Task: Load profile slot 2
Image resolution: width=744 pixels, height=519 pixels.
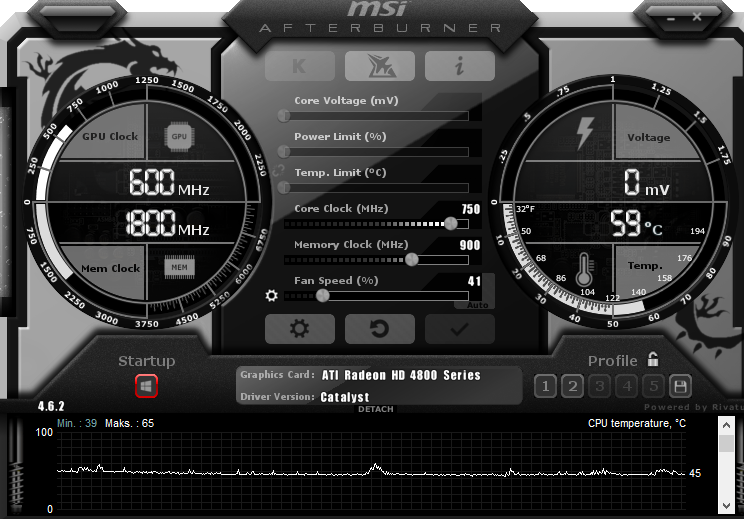Action: pos(572,386)
